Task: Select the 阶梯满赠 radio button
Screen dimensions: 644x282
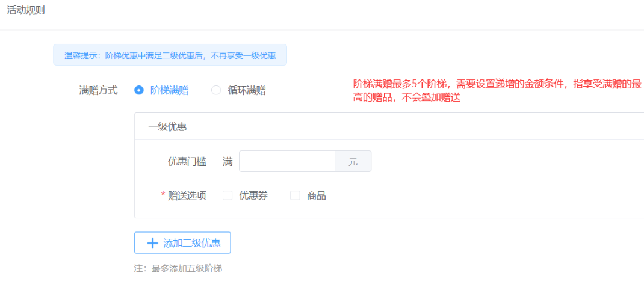Action: pyautogui.click(x=139, y=90)
